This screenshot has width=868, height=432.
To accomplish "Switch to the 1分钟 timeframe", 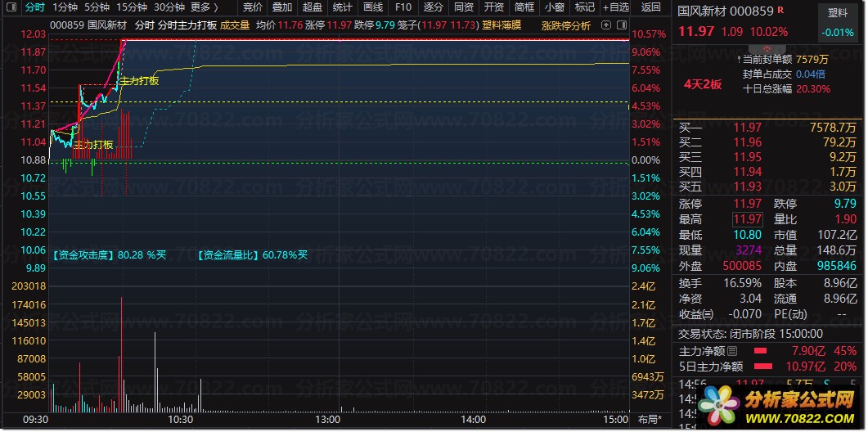I will 65,7.
